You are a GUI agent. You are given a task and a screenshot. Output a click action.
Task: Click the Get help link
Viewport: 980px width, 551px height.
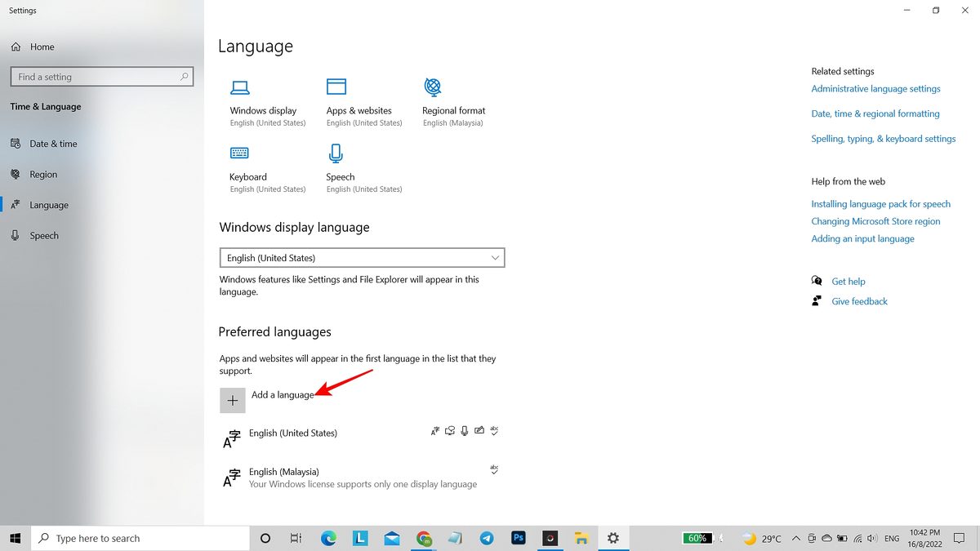[849, 282]
